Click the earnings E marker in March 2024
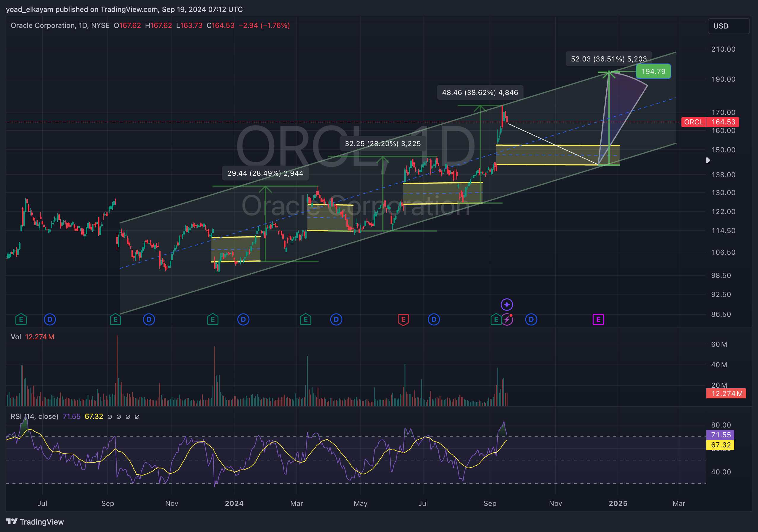 [306, 319]
